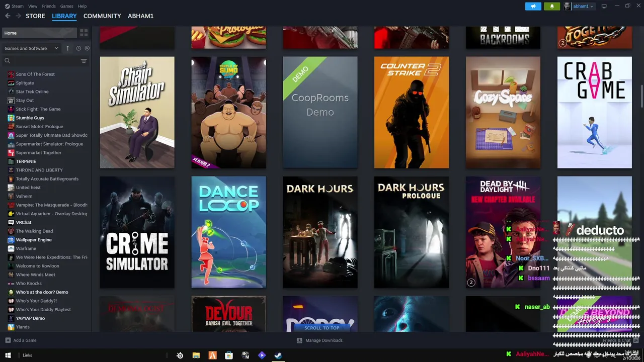Click the library search field
The height and width of the screenshot is (362, 644).
click(x=42, y=61)
